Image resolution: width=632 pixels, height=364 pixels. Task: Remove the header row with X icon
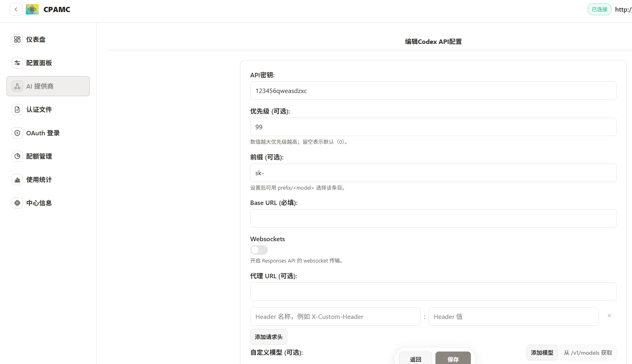(x=609, y=316)
